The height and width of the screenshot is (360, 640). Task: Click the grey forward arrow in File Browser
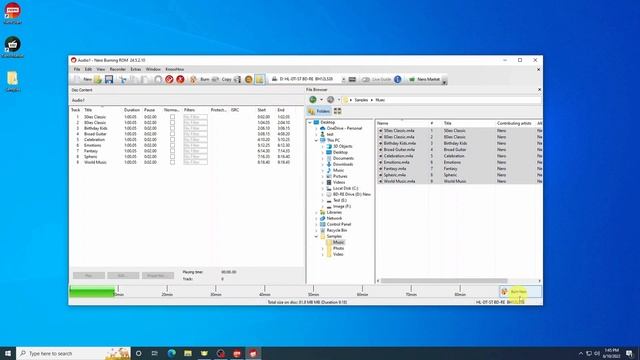tap(331, 100)
